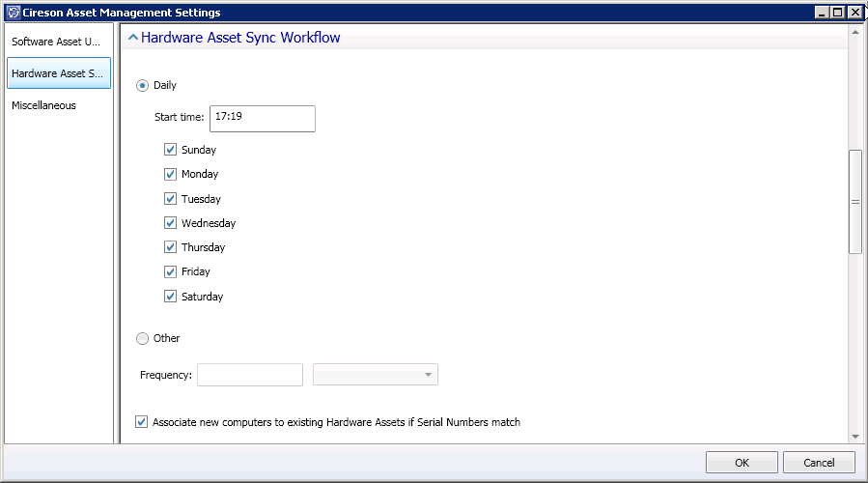Toggle the Monday checkbox

click(x=171, y=175)
